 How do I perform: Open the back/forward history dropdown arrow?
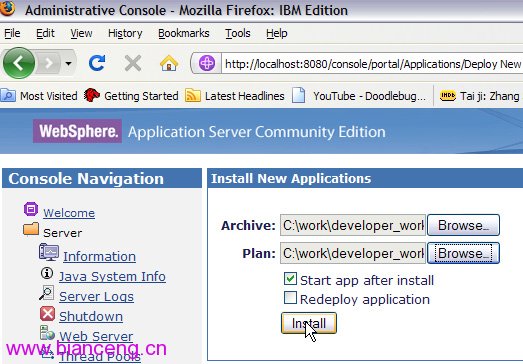point(68,63)
